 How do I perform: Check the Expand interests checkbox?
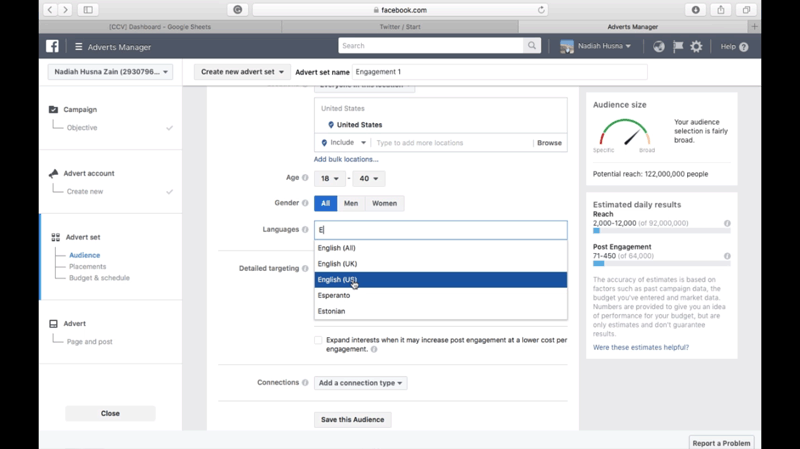click(x=318, y=341)
